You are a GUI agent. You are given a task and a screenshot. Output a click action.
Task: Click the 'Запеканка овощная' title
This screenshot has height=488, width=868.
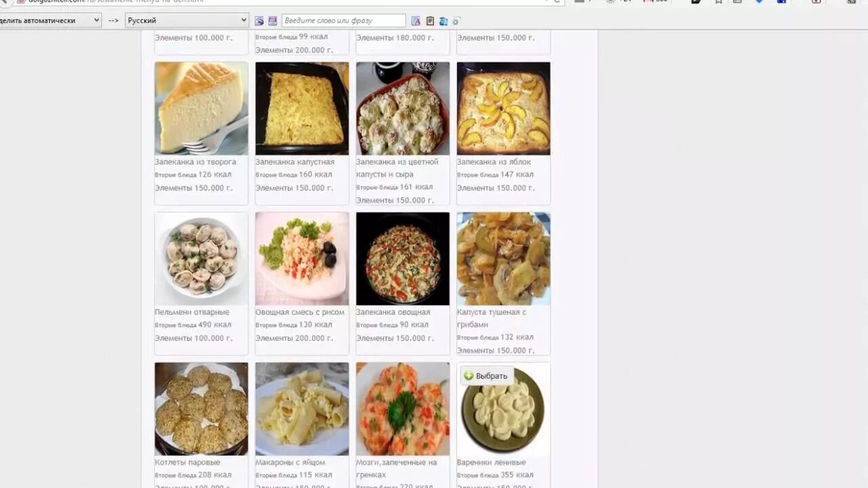(x=393, y=312)
